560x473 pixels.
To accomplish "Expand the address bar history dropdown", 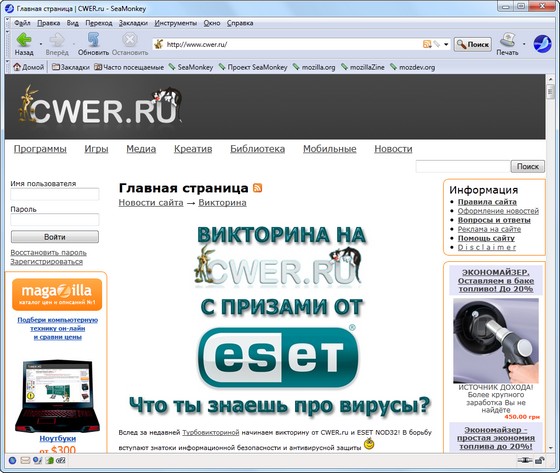I will pos(446,44).
